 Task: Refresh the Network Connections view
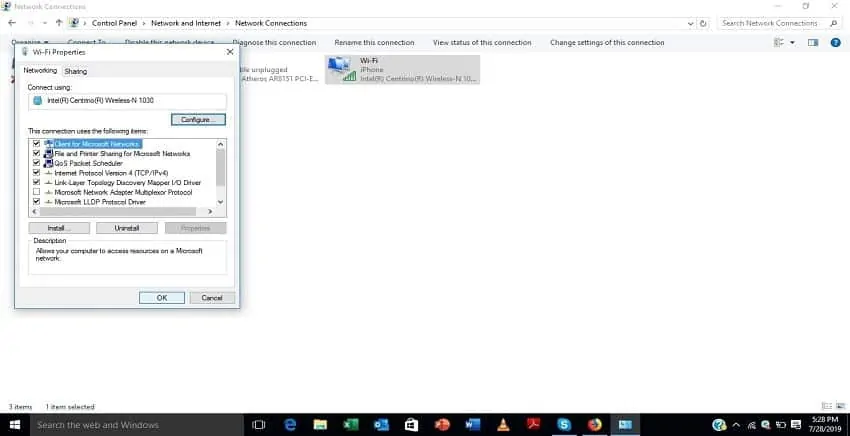[703, 23]
